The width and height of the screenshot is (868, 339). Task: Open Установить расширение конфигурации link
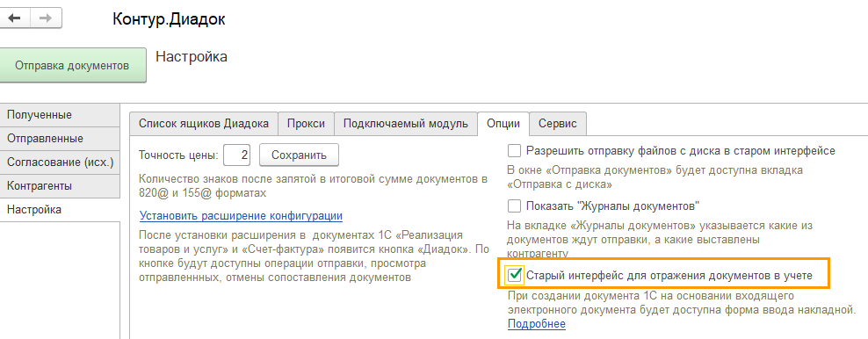click(241, 215)
